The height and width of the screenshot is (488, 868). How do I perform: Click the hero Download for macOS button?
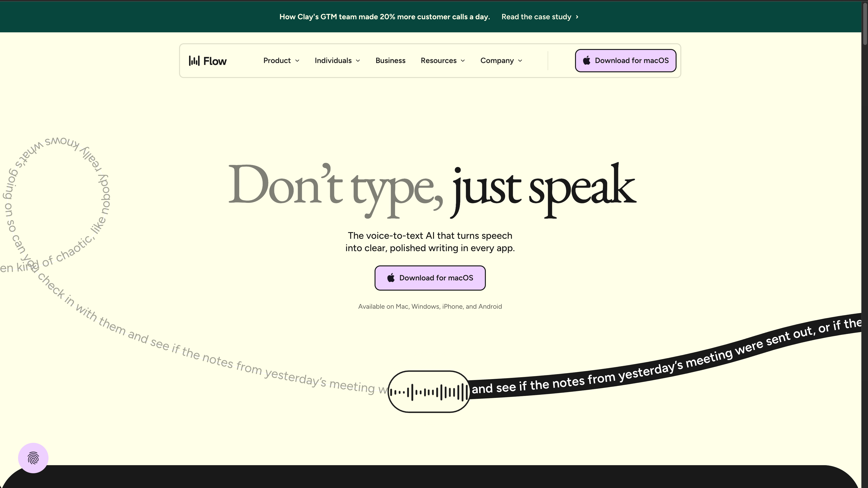[430, 278]
